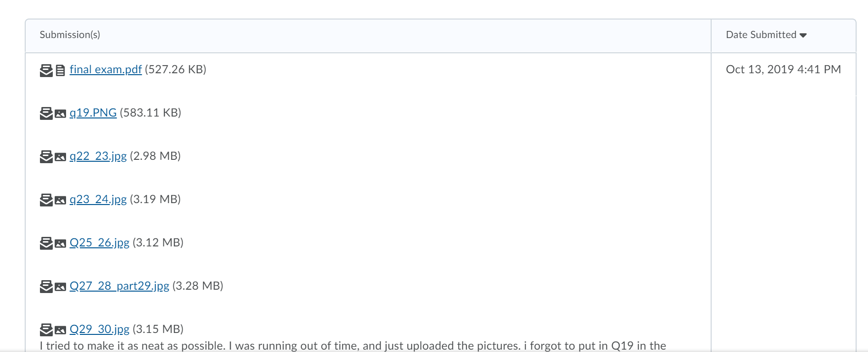Click the image icon next to q23_24.jpg
This screenshot has width=868, height=352.
(x=60, y=200)
